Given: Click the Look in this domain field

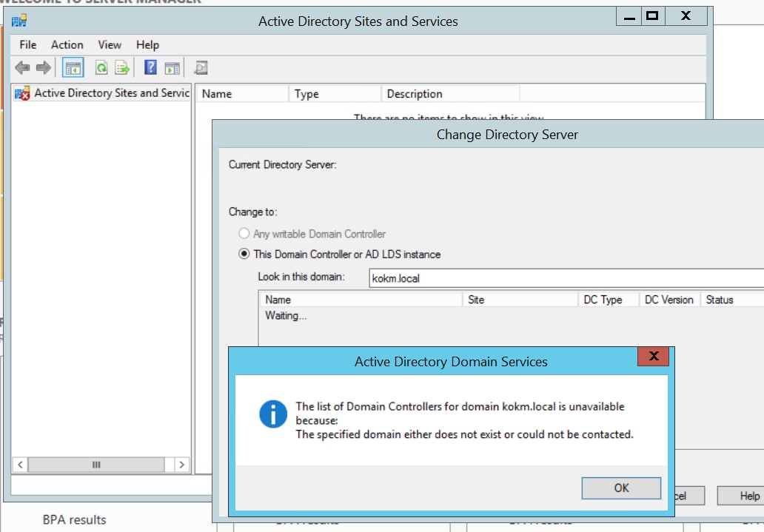Looking at the screenshot, I should 566,278.
